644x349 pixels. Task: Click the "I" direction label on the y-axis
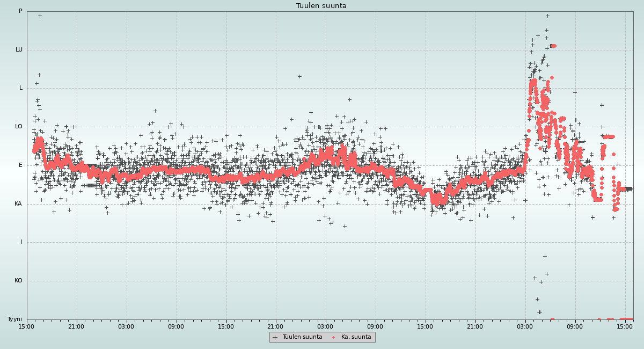tap(21, 242)
